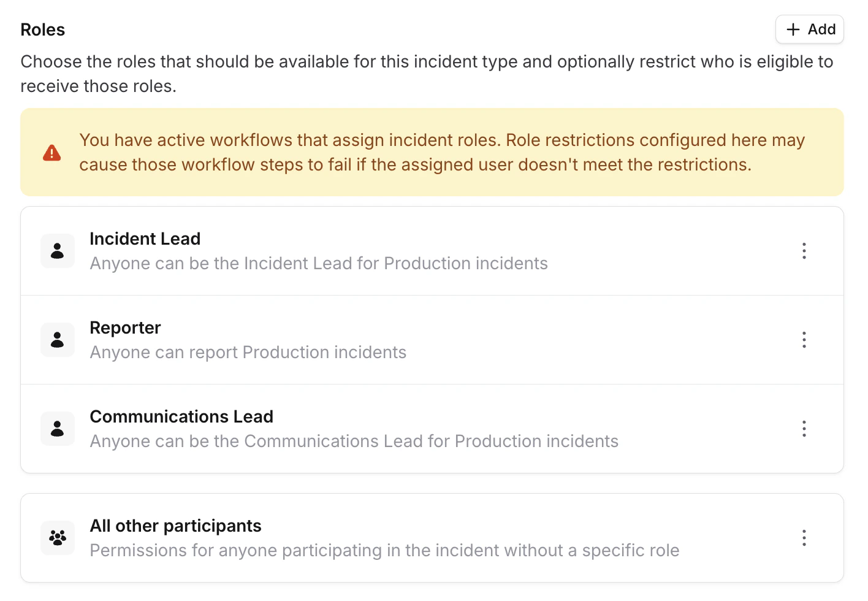Click the Reporter person avatar icon
The image size is (868, 601).
point(57,339)
